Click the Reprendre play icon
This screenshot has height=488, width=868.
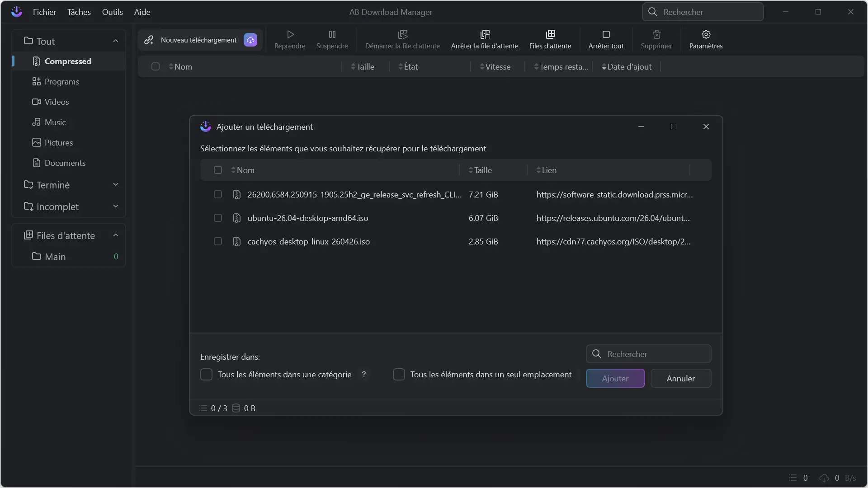pyautogui.click(x=290, y=34)
